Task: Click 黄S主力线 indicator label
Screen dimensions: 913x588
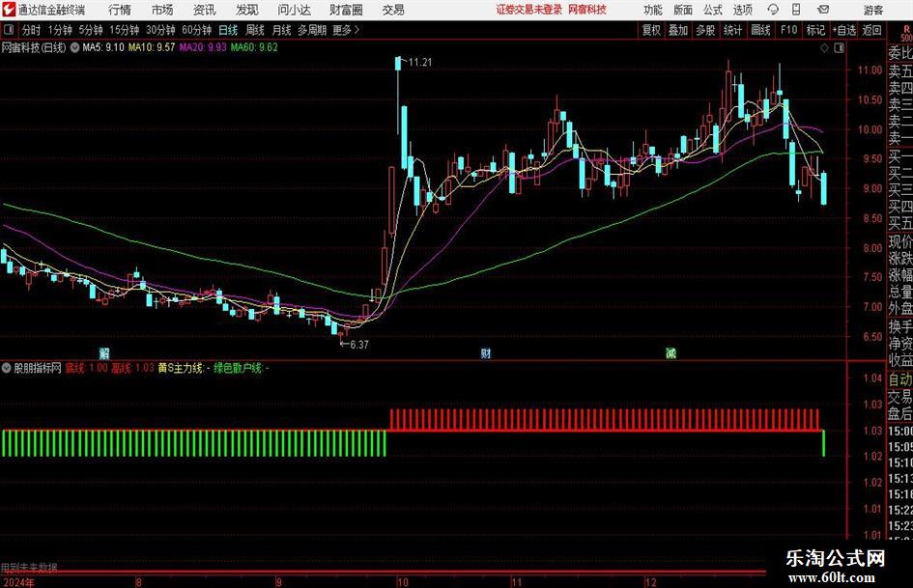Action: click(x=184, y=368)
